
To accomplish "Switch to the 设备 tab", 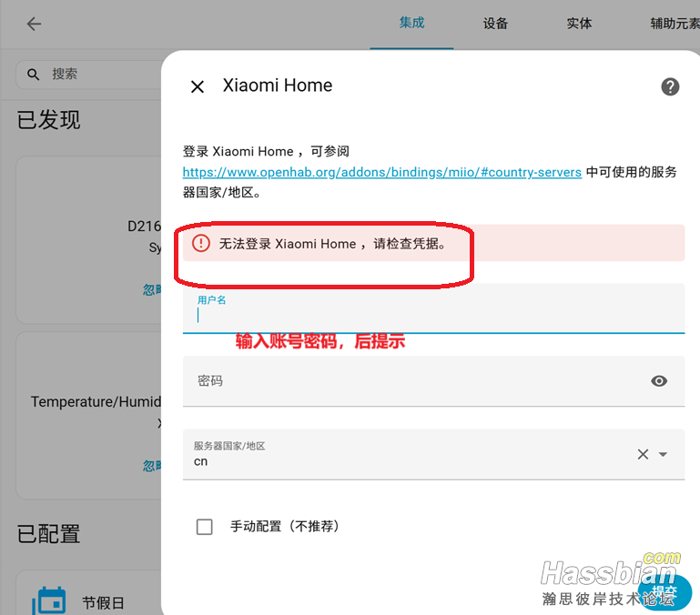I will point(495,24).
